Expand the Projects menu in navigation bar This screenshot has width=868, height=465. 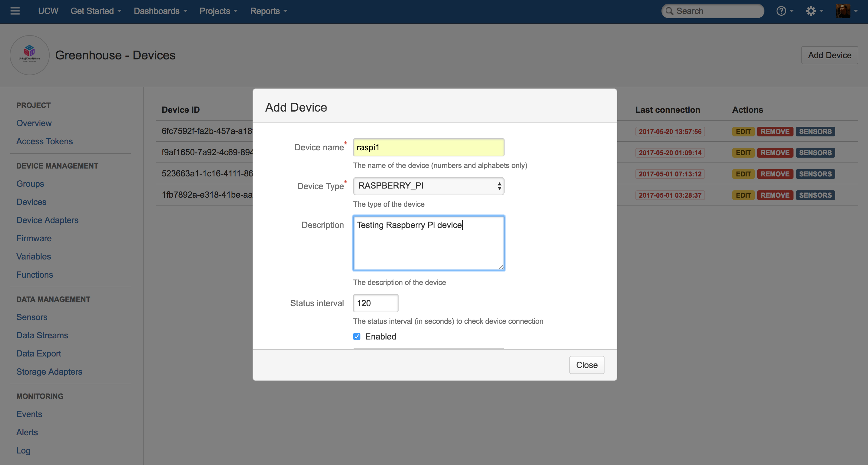tap(219, 10)
